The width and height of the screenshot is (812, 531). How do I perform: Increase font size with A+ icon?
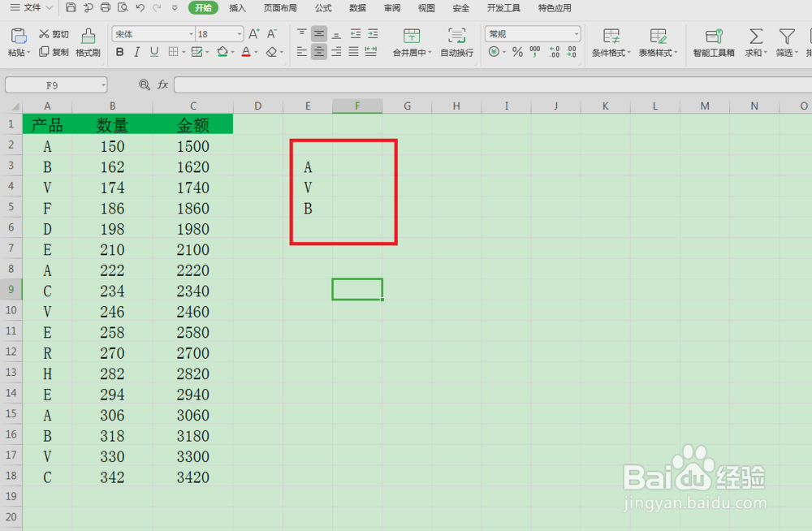tap(253, 34)
